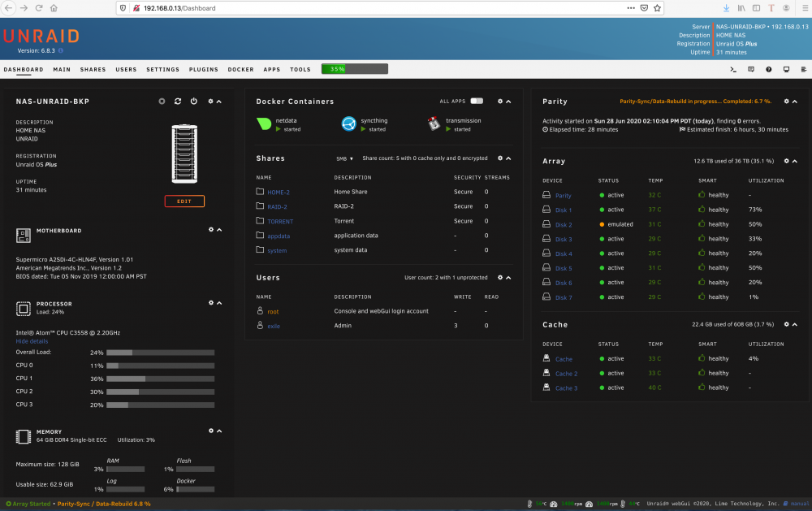Go to the SHARES tab
This screenshot has height=511, width=812.
click(x=93, y=69)
